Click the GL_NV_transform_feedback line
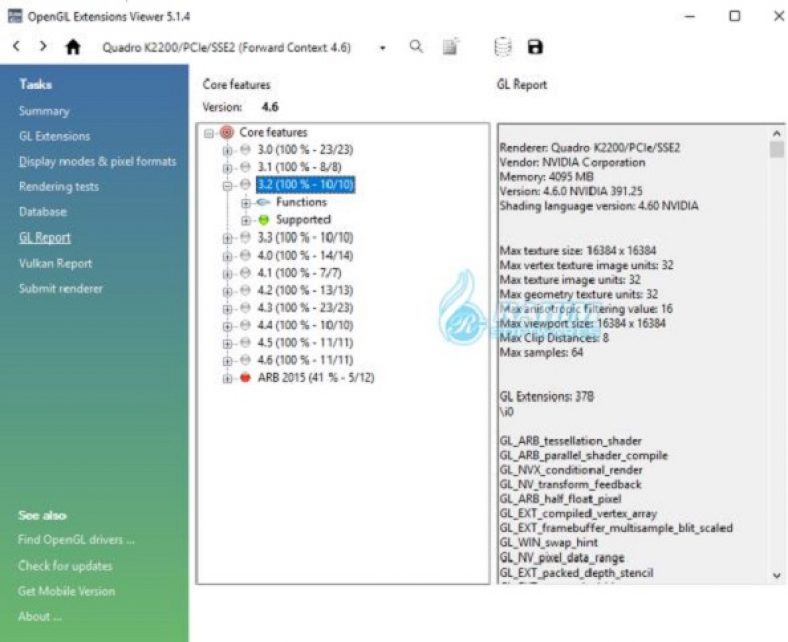788x642 pixels. pos(570,485)
